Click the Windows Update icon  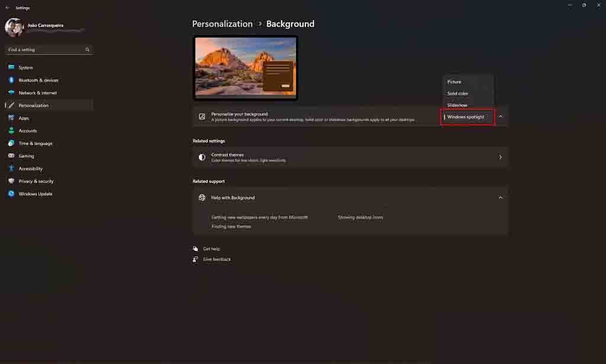11,194
